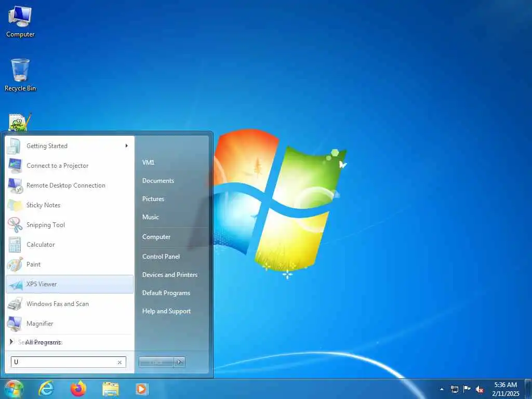
Task: Select the Recycle Bin desktop icon
Action: [20, 75]
